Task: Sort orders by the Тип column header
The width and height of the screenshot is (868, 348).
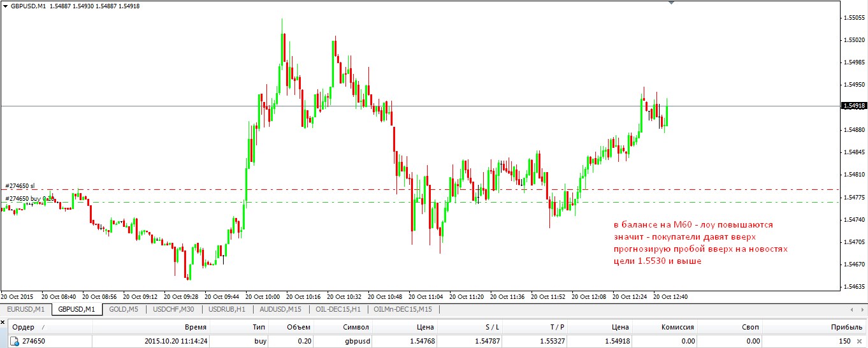Action: coord(240,327)
